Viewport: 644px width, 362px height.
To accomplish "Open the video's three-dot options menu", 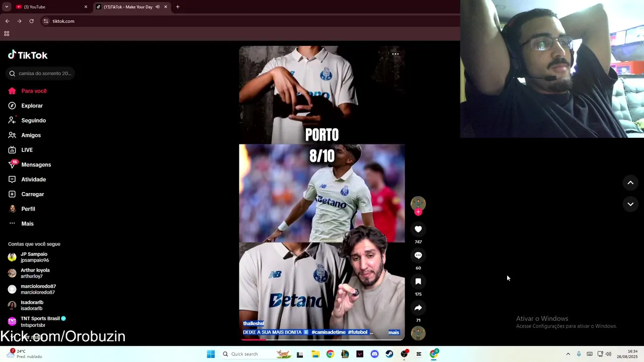I will 395,54.
